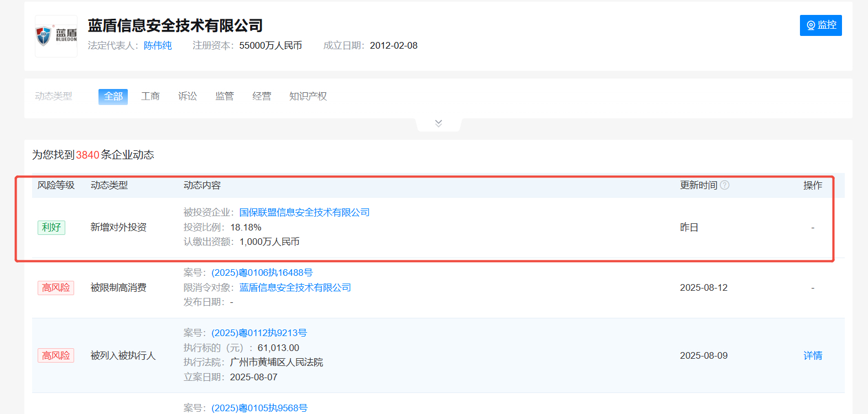Click the 更新时间 column header

[x=699, y=185]
